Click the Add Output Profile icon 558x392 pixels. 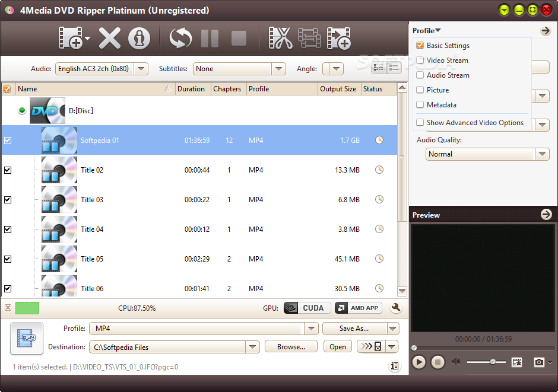point(339,38)
